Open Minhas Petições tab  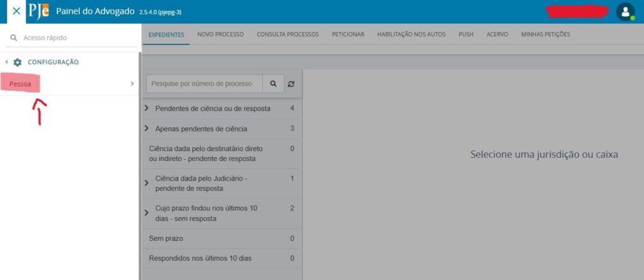[x=545, y=35]
